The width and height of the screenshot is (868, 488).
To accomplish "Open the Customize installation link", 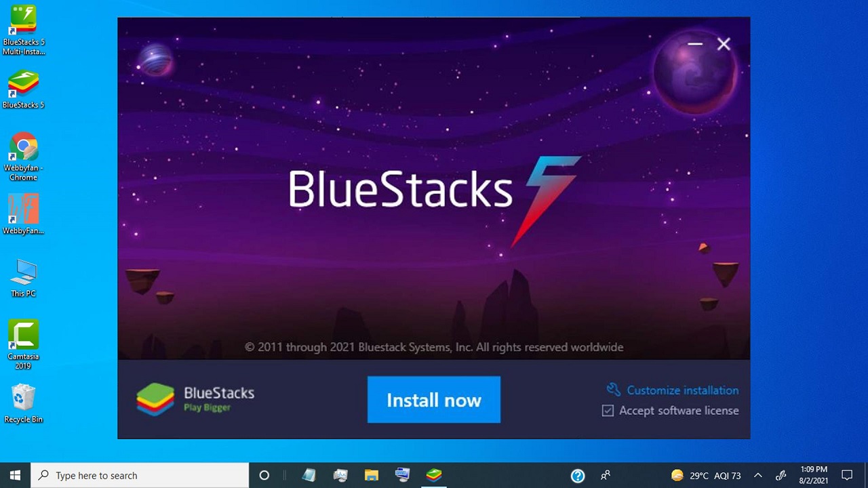I will tap(682, 390).
